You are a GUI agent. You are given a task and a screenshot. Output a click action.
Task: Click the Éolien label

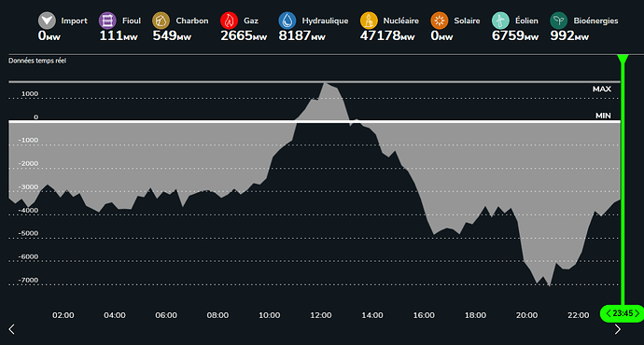pos(526,21)
